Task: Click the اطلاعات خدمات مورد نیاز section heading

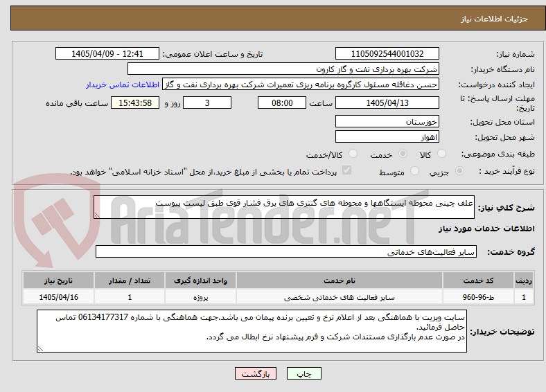Action: click(486, 229)
